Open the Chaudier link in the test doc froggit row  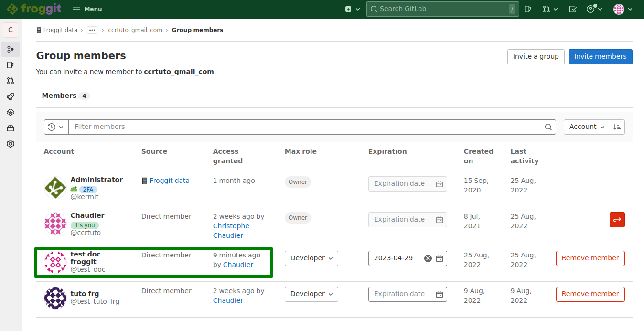pyautogui.click(x=238, y=265)
